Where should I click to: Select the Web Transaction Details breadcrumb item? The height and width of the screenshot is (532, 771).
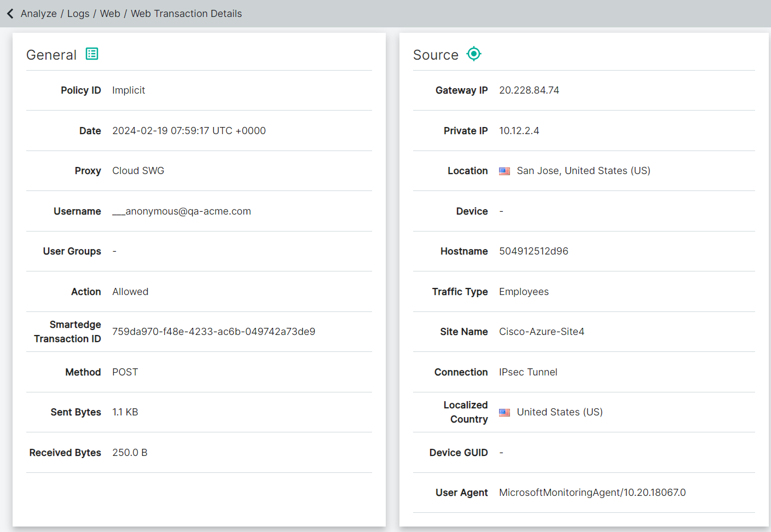point(186,13)
